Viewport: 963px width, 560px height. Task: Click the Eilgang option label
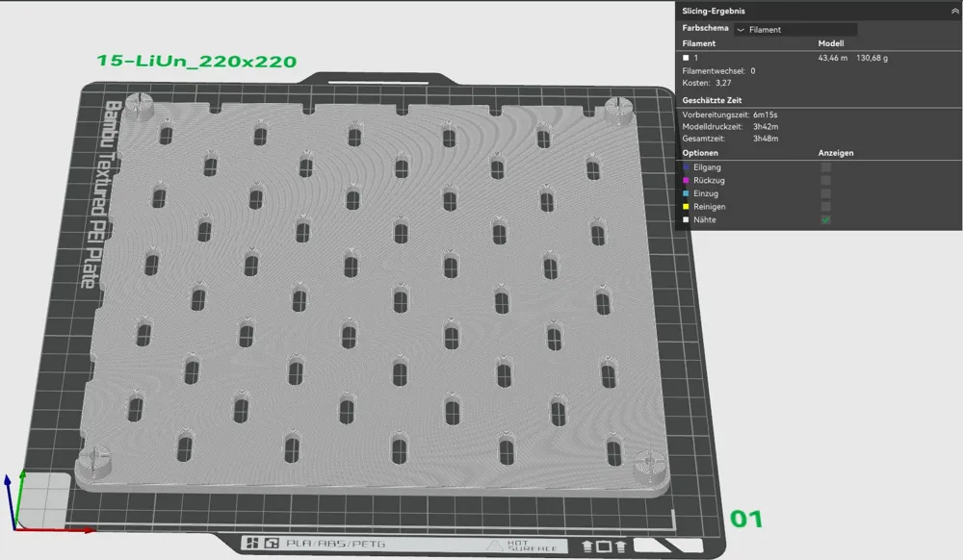pyautogui.click(x=708, y=167)
